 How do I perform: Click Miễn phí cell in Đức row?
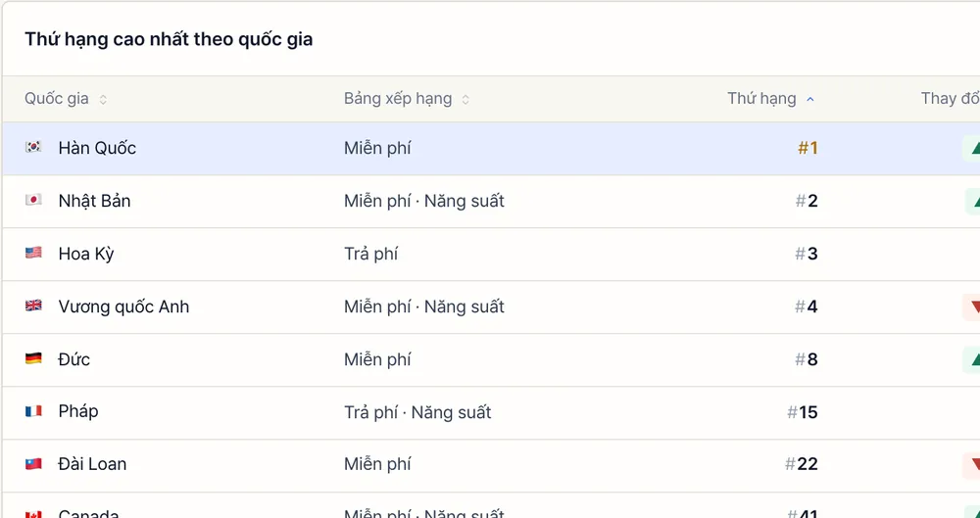[377, 359]
